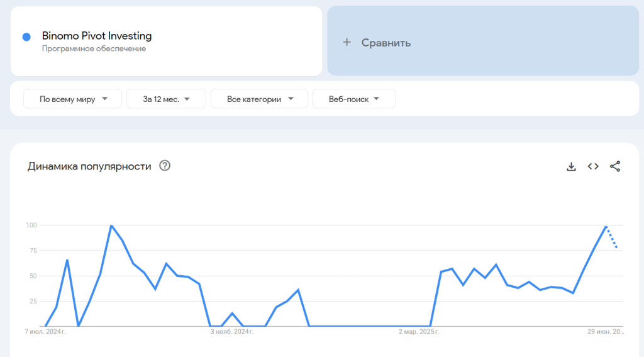644x357 pixels.
Task: Click the dotted forecast segment of the line
Action: [612, 237]
